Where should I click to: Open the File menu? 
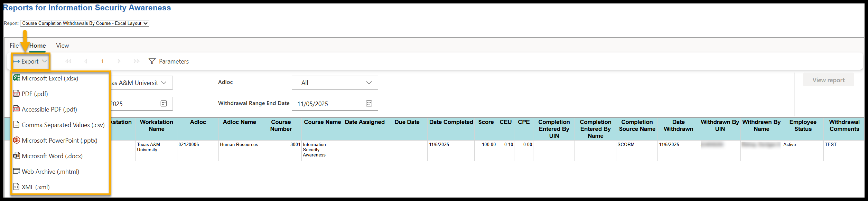tap(14, 46)
